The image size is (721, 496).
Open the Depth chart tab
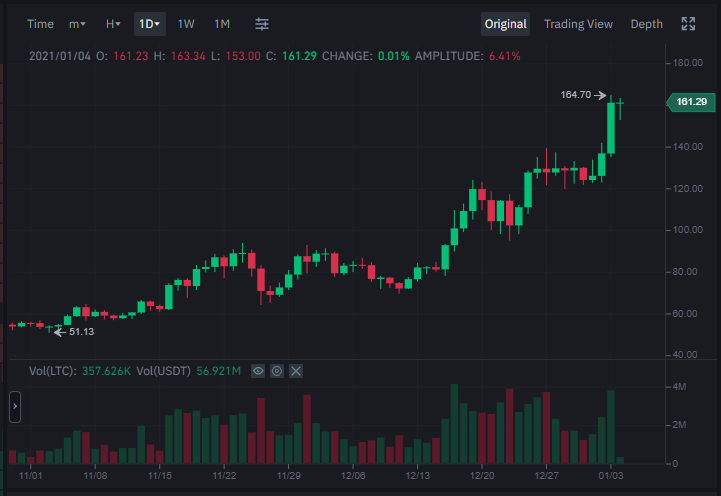point(647,24)
